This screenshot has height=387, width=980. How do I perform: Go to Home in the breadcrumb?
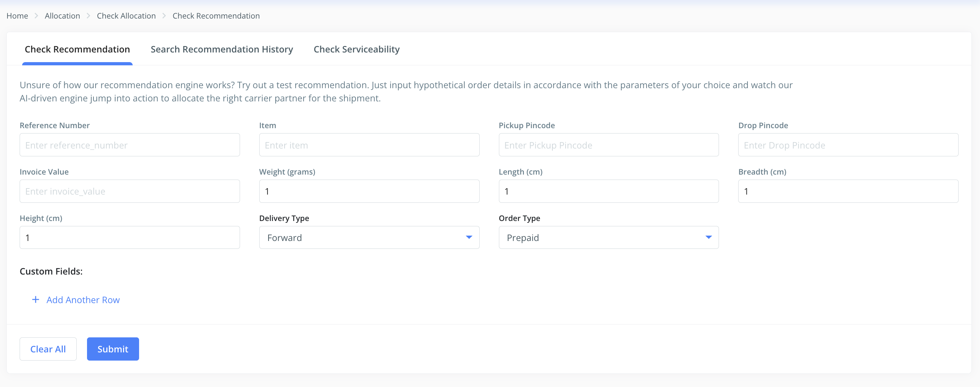tap(17, 16)
